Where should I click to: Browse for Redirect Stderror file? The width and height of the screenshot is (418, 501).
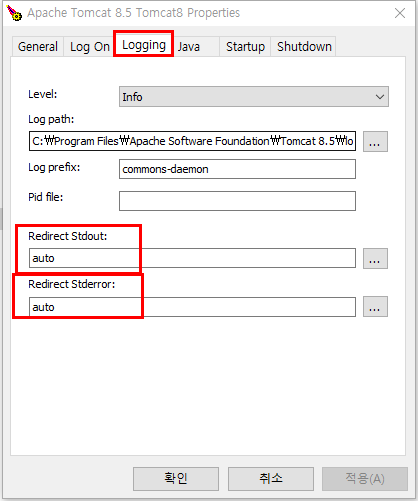[x=375, y=307]
